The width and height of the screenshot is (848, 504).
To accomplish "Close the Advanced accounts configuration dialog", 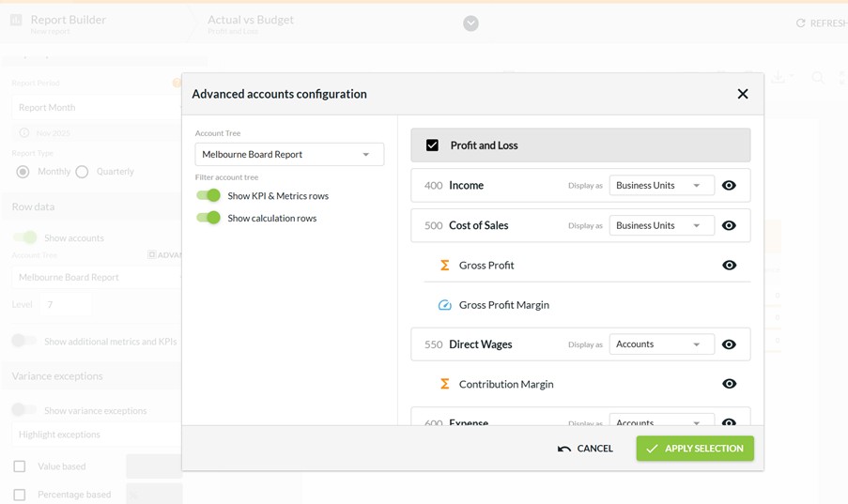I will point(743,94).
